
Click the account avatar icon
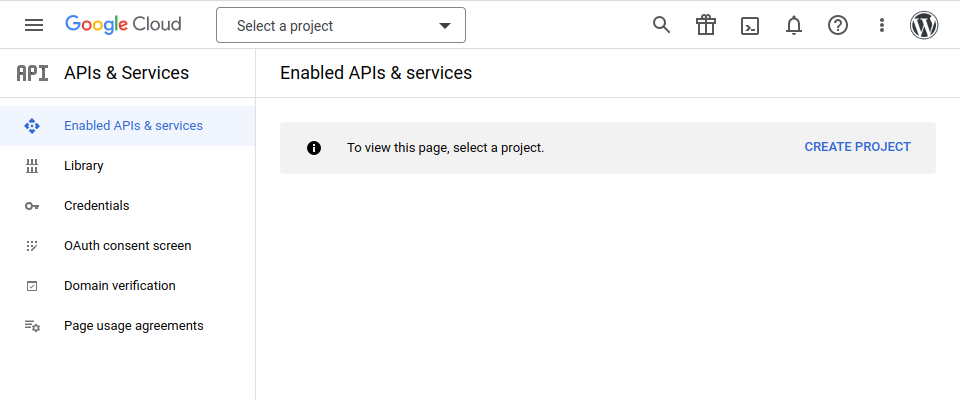(x=924, y=25)
